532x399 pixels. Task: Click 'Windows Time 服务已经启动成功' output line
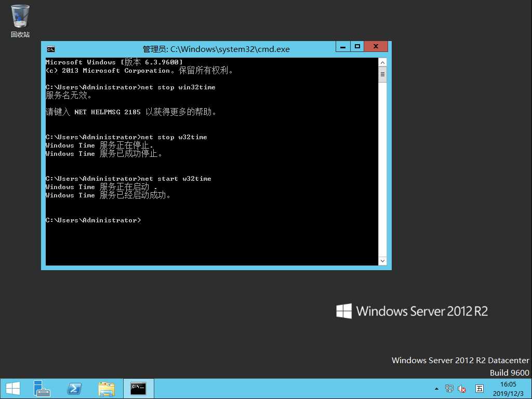[108, 195]
